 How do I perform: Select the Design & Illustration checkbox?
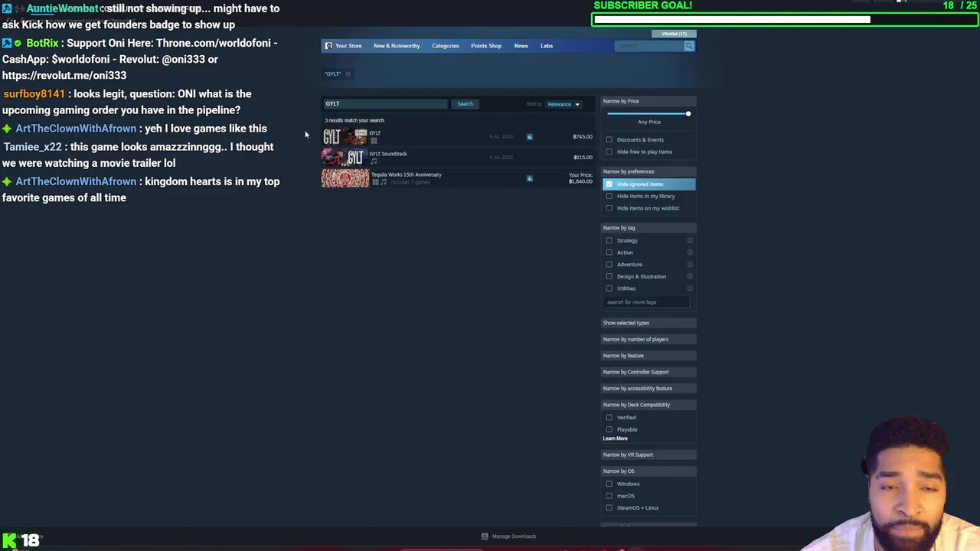click(x=609, y=276)
